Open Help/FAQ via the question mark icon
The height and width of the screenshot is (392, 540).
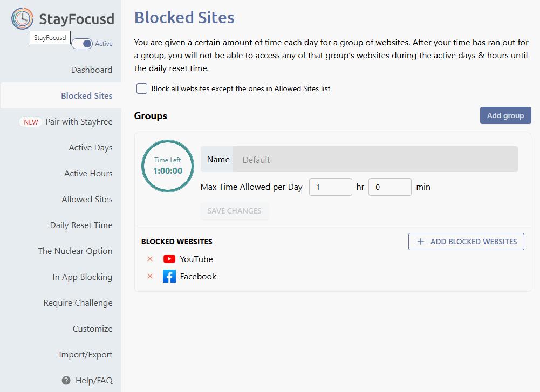click(66, 380)
